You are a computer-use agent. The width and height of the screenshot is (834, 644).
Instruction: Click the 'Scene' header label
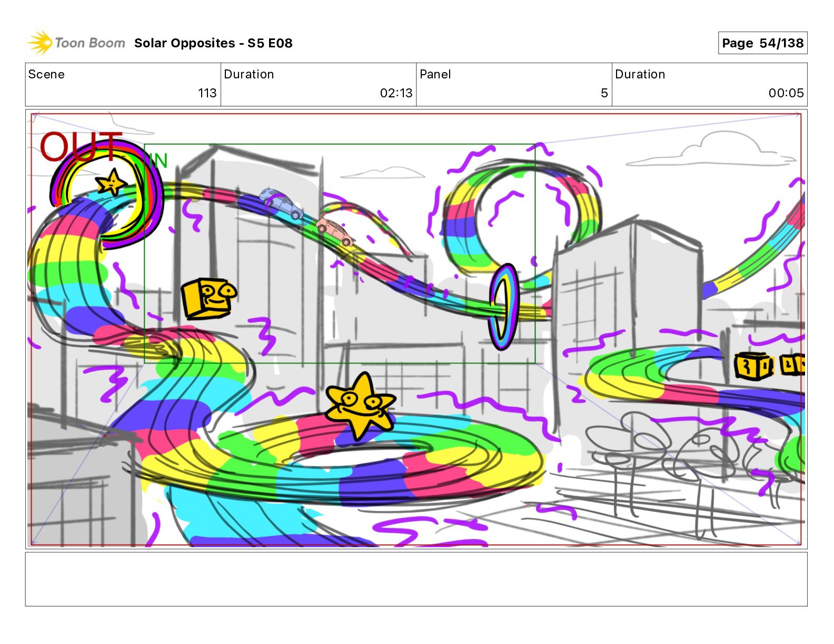pos(46,74)
